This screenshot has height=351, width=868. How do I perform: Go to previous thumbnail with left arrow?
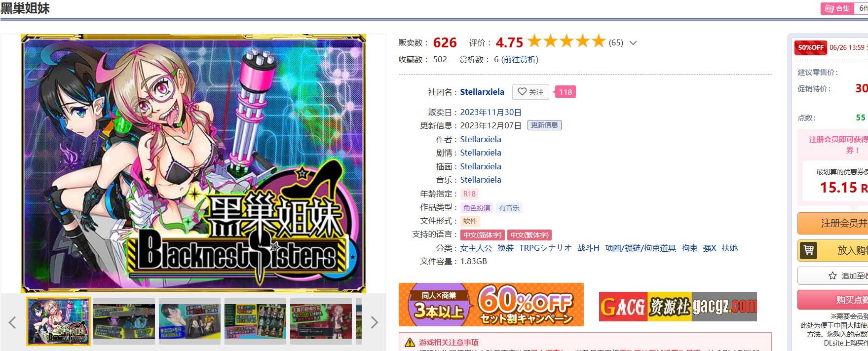pos(12,322)
